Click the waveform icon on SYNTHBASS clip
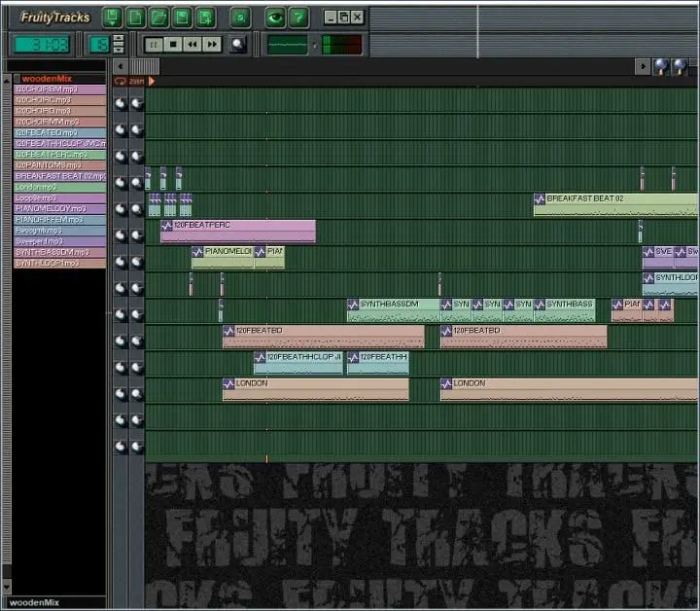The width and height of the screenshot is (700, 611). tap(540, 305)
